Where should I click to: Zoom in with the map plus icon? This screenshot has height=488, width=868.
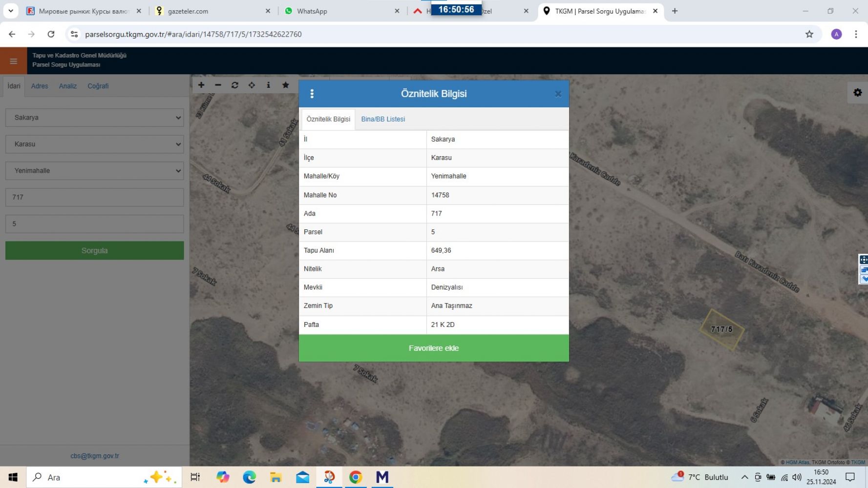pyautogui.click(x=201, y=85)
